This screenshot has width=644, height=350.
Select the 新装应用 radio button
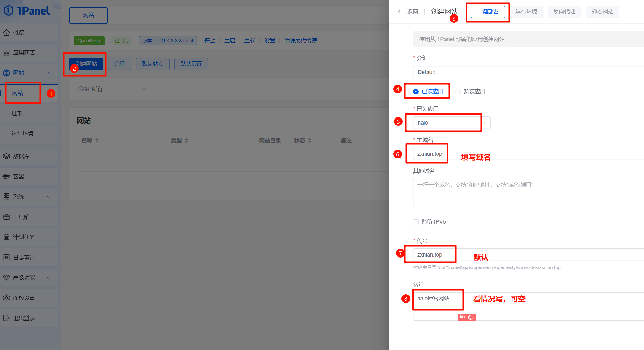point(458,92)
